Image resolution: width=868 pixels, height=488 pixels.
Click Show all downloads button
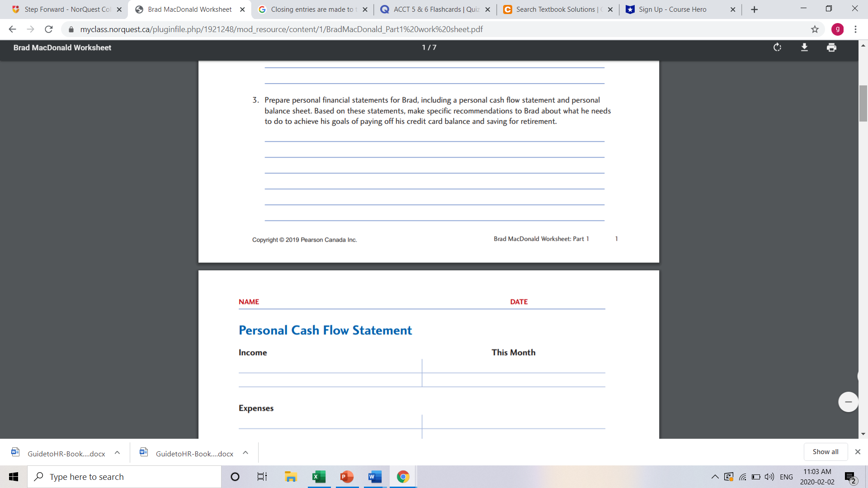click(825, 452)
